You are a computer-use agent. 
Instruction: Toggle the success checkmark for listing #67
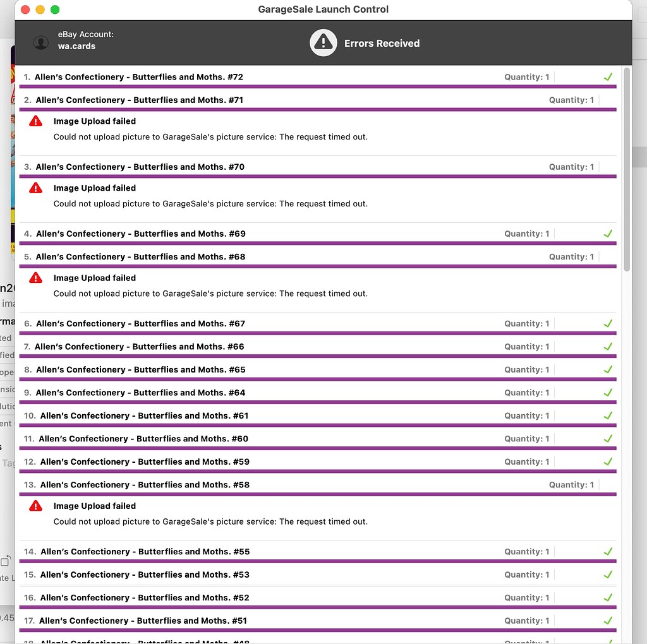[x=608, y=323]
